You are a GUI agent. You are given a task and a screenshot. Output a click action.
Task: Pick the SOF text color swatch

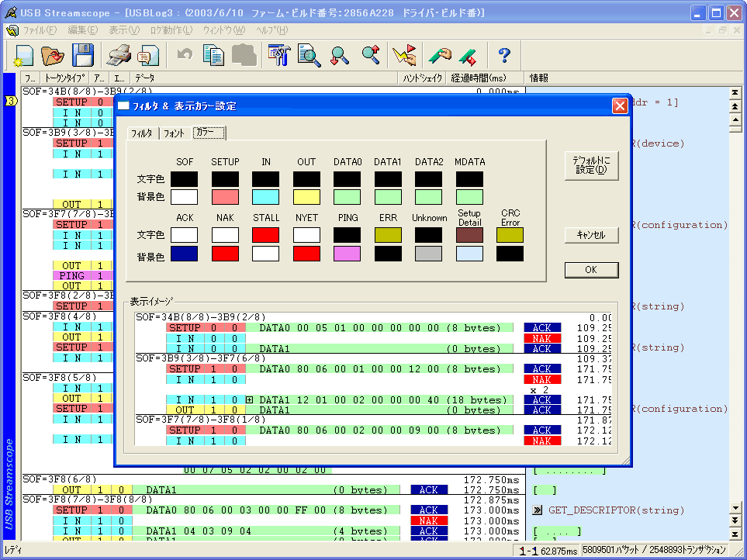click(x=184, y=179)
